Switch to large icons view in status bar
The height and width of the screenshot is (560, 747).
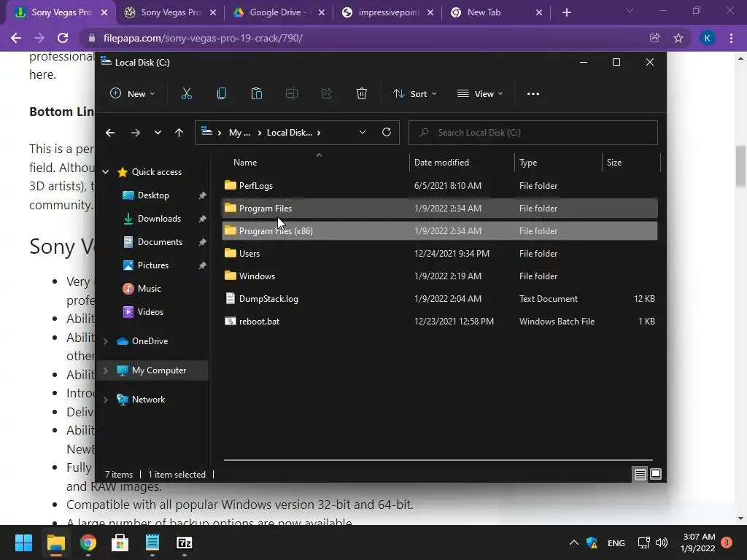coord(656,474)
